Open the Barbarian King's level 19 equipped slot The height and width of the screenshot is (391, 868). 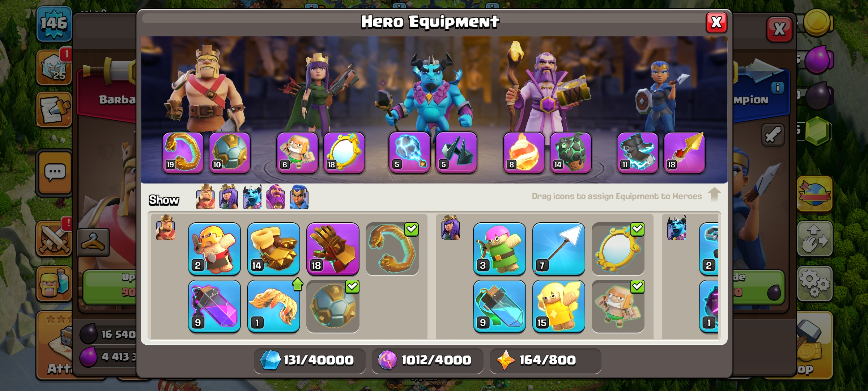[183, 152]
